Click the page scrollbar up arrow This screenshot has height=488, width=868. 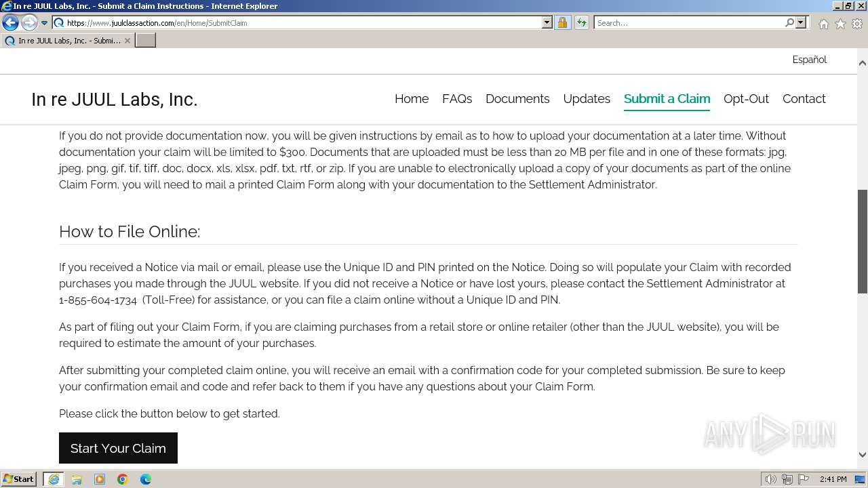pyautogui.click(x=863, y=62)
